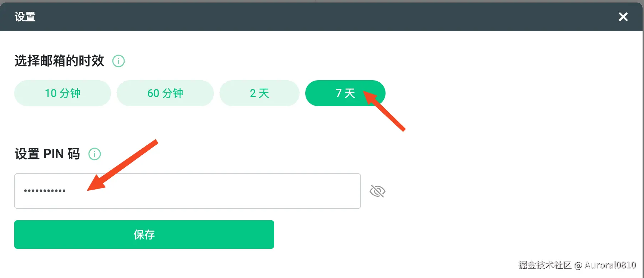Dismiss the settings panel via the white X
This screenshot has height=278, width=644.
tap(623, 17)
